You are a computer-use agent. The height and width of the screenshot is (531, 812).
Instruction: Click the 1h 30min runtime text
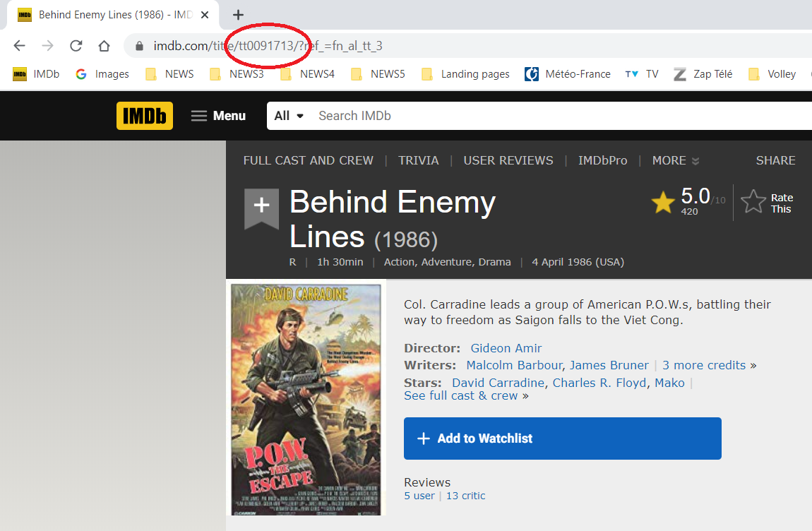(340, 262)
